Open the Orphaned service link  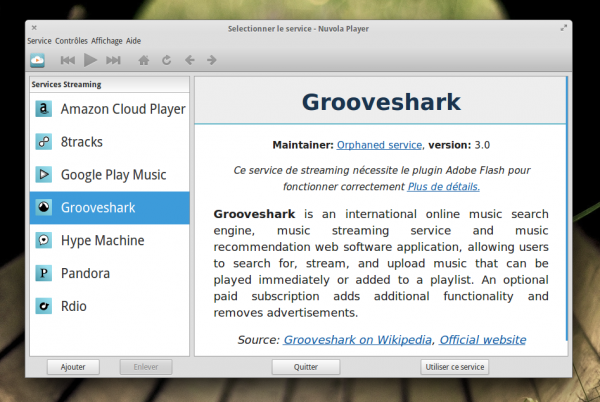(x=379, y=145)
